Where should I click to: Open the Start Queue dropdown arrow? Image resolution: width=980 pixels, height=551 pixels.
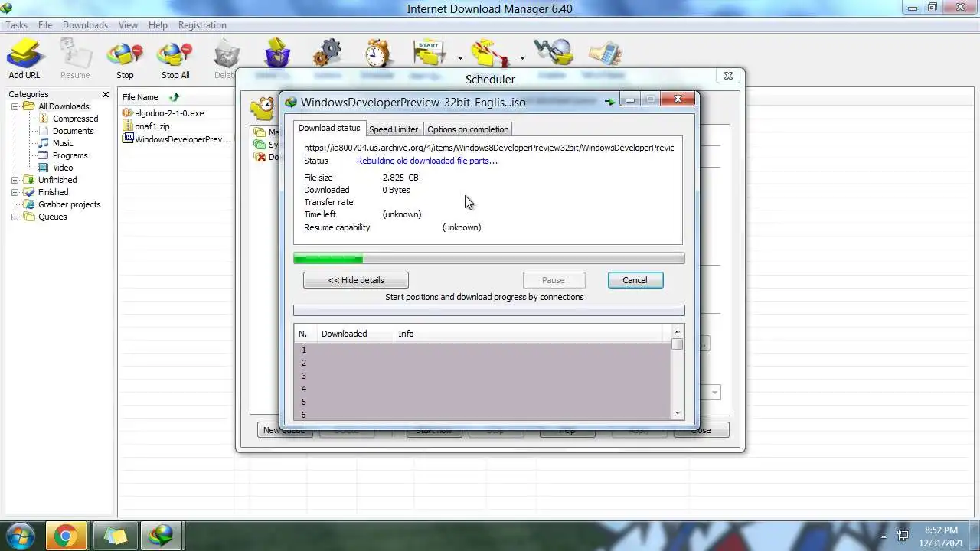[x=460, y=57]
